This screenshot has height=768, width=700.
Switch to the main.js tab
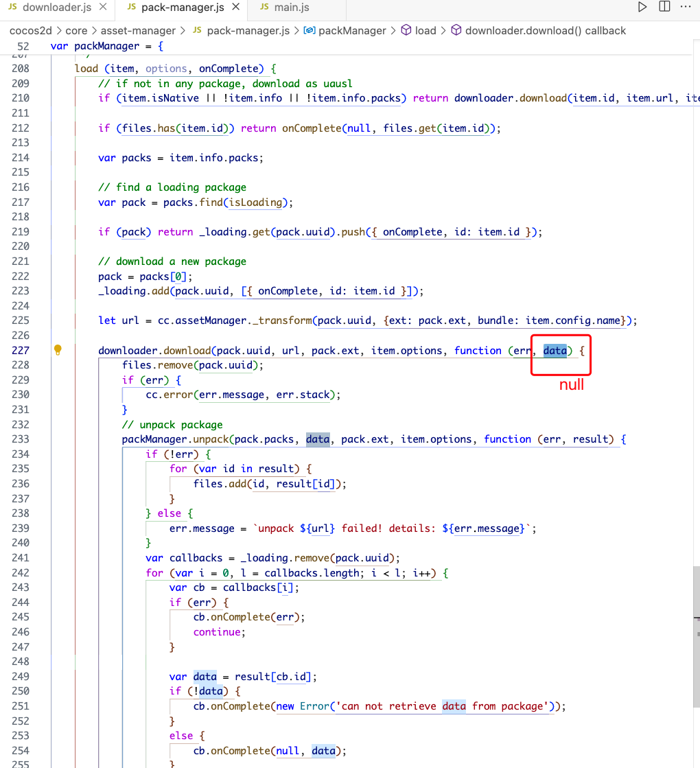[x=291, y=8]
